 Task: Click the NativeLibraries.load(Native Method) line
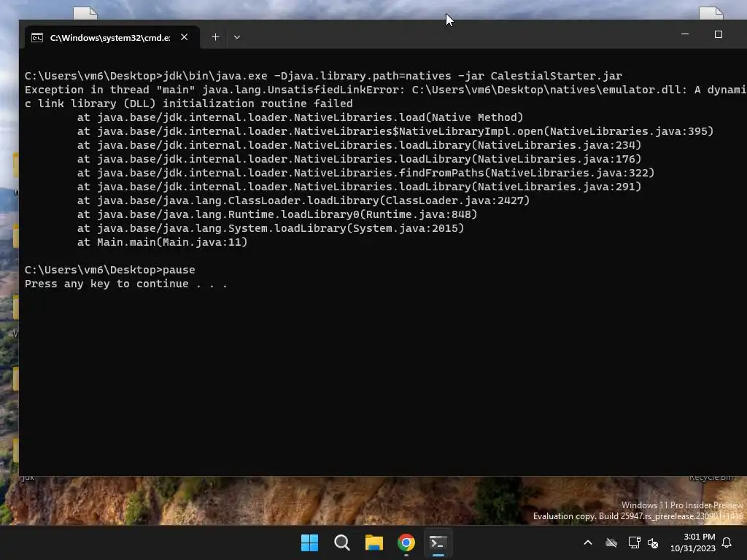pos(300,117)
